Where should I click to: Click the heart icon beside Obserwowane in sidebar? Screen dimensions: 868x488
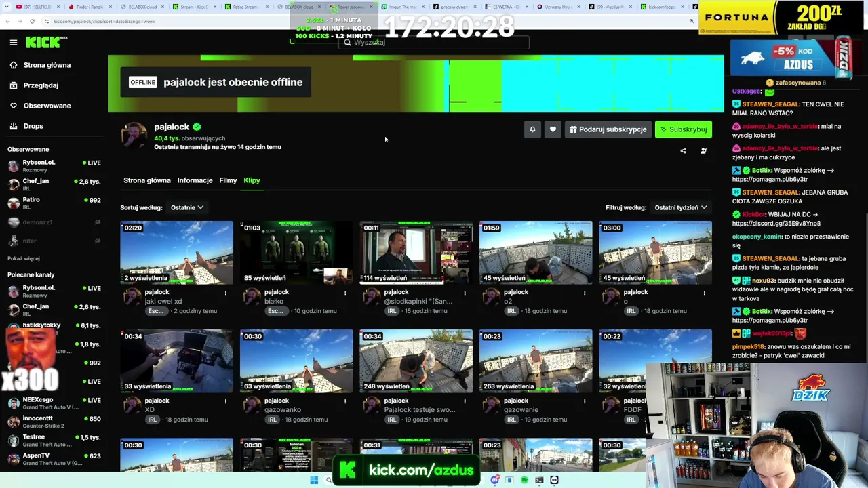pos(13,106)
